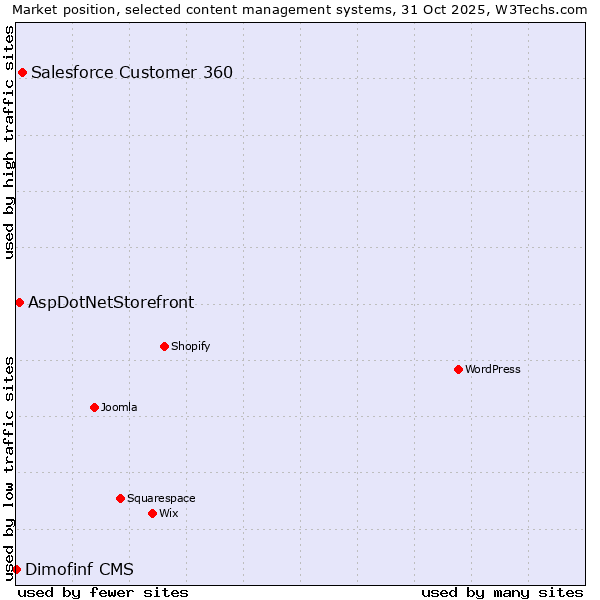600x600 pixels.
Task: Click the 'used by fewer sites' axis label
Action: coord(103,592)
